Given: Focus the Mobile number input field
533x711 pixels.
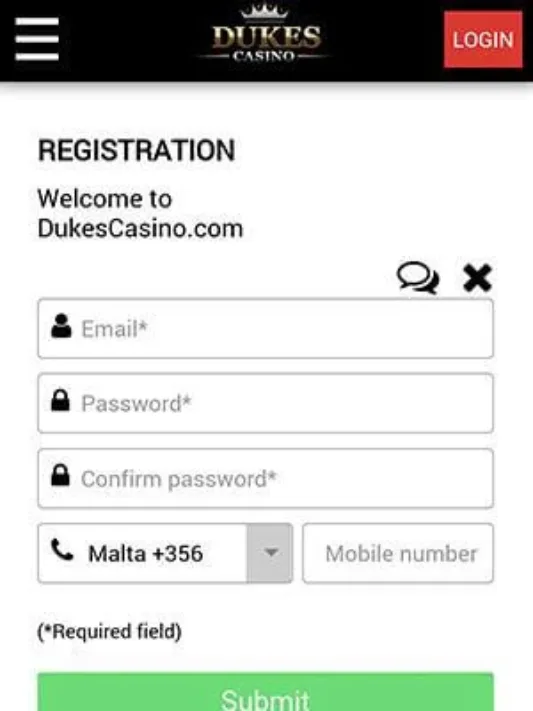Looking at the screenshot, I should pos(398,553).
